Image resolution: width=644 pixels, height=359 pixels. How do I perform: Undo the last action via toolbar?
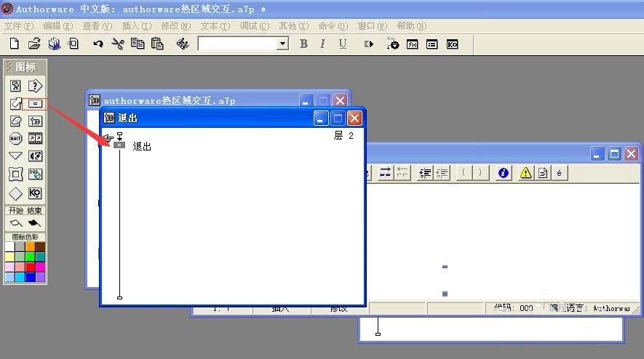tap(98, 44)
